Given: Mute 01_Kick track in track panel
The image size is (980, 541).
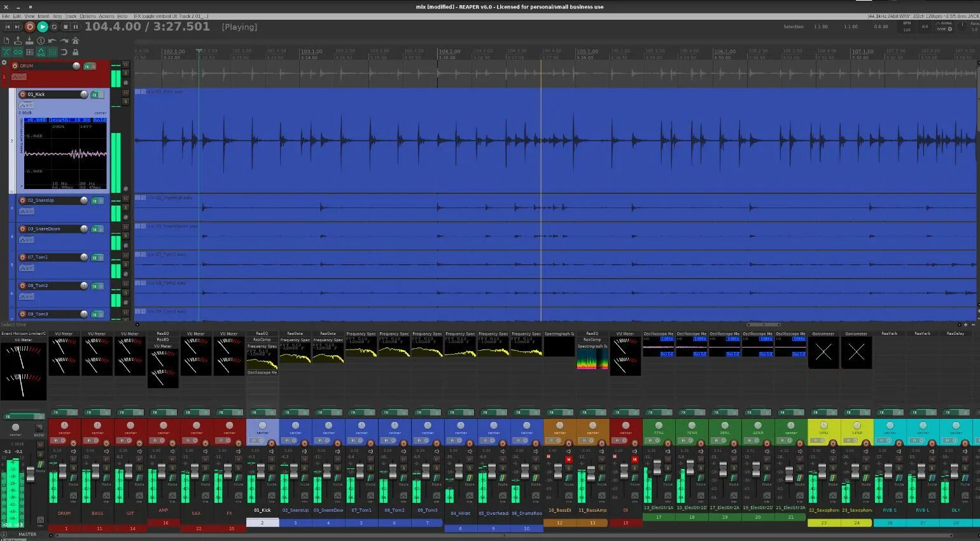Looking at the screenshot, I should pyautogui.click(x=125, y=92).
